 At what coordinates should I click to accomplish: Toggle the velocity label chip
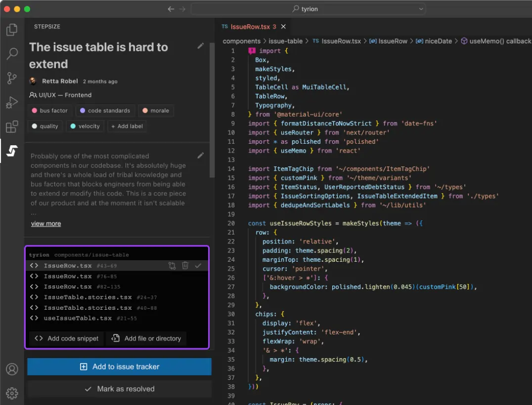(85, 126)
